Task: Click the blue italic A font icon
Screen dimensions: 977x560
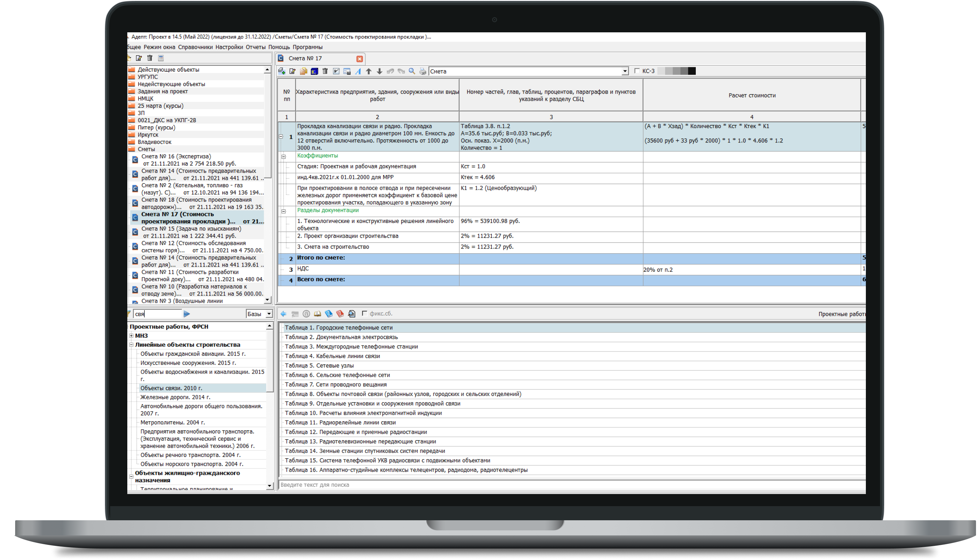Action: [x=358, y=71]
